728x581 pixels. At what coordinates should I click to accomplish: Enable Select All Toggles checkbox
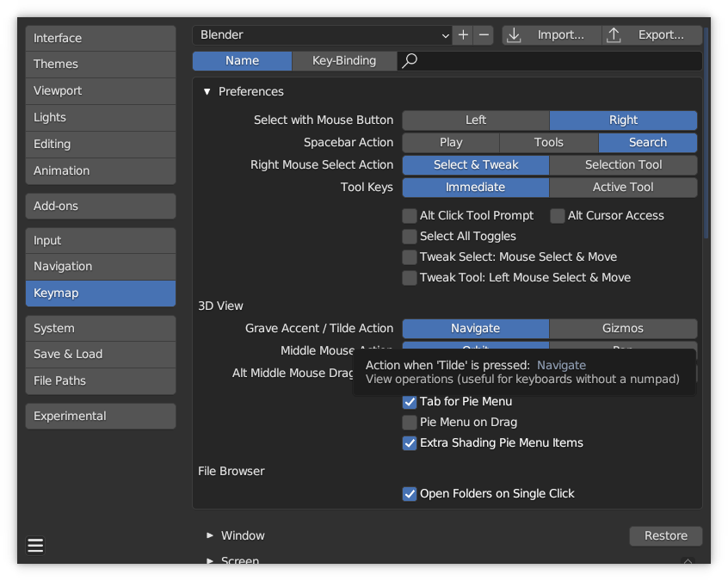point(410,237)
